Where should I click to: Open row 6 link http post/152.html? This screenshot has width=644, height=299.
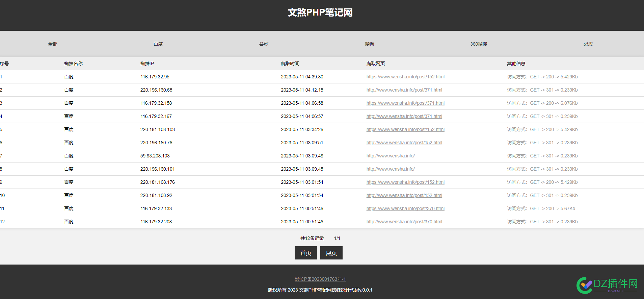[x=404, y=143]
